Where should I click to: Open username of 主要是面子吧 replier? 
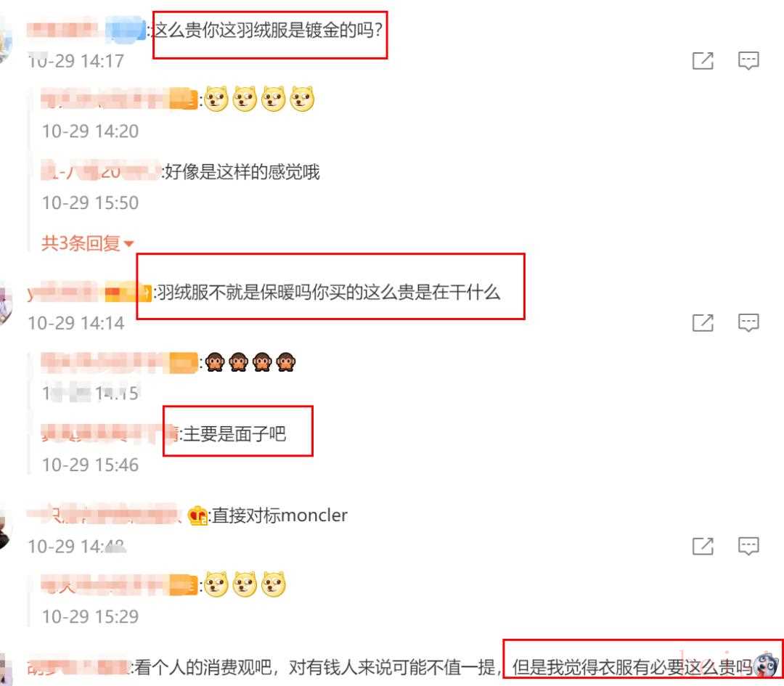(x=108, y=434)
